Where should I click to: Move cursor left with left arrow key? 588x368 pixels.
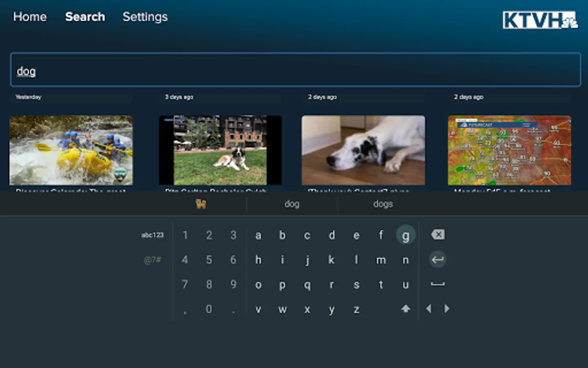point(429,309)
